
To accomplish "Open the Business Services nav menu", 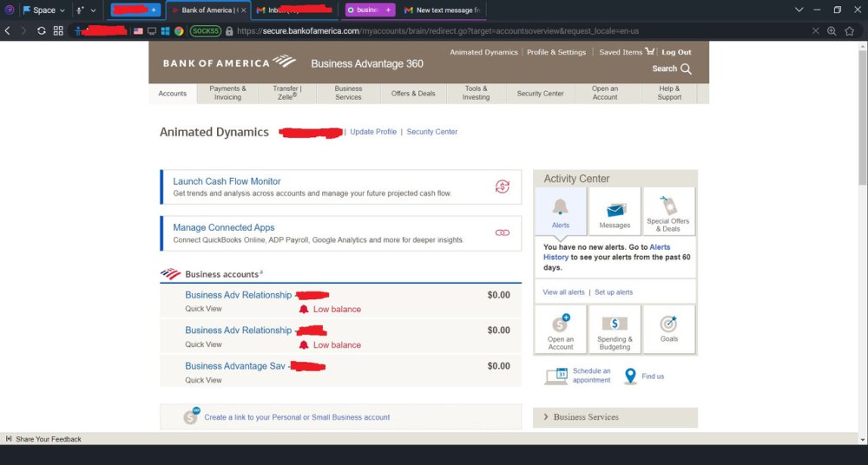I will click(x=348, y=93).
